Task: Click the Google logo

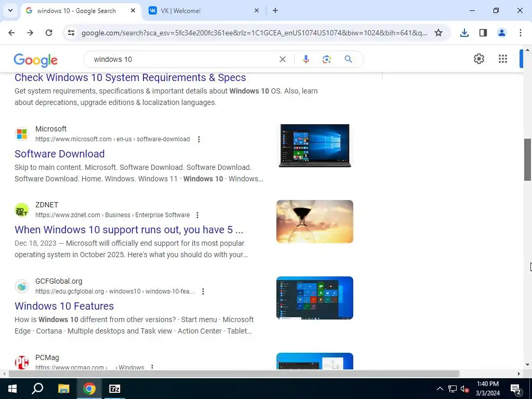Action: coord(36,60)
